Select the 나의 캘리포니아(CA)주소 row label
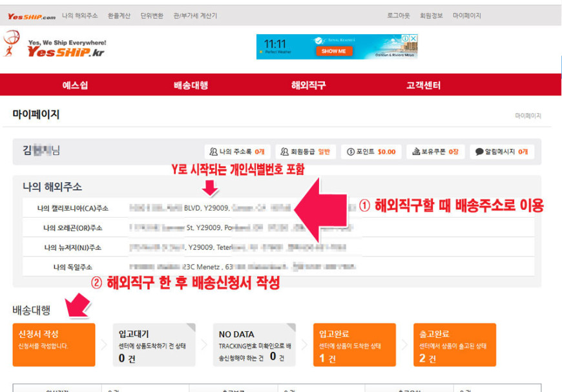Viewport: 562px width, 392px height. pyautogui.click(x=73, y=208)
